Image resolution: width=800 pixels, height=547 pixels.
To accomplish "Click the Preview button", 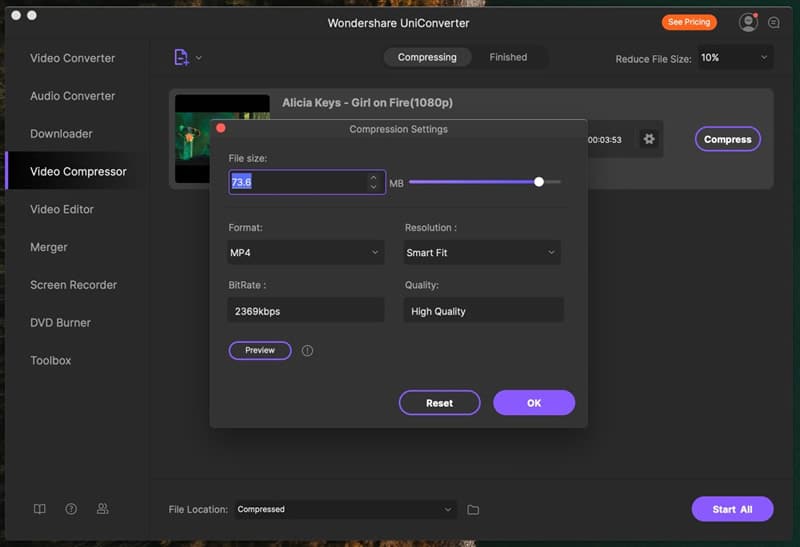I will point(260,351).
